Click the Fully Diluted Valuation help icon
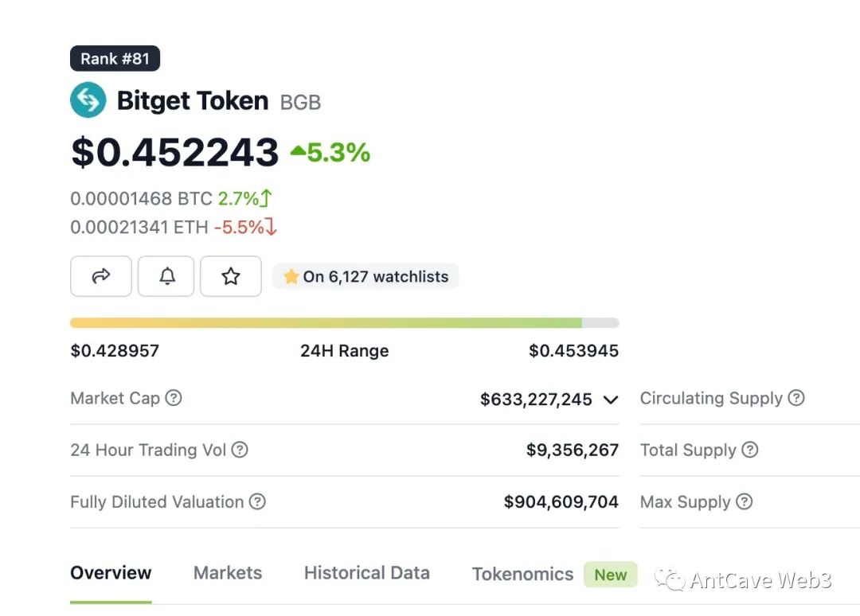Viewport: 860px width, 616px height. (257, 501)
